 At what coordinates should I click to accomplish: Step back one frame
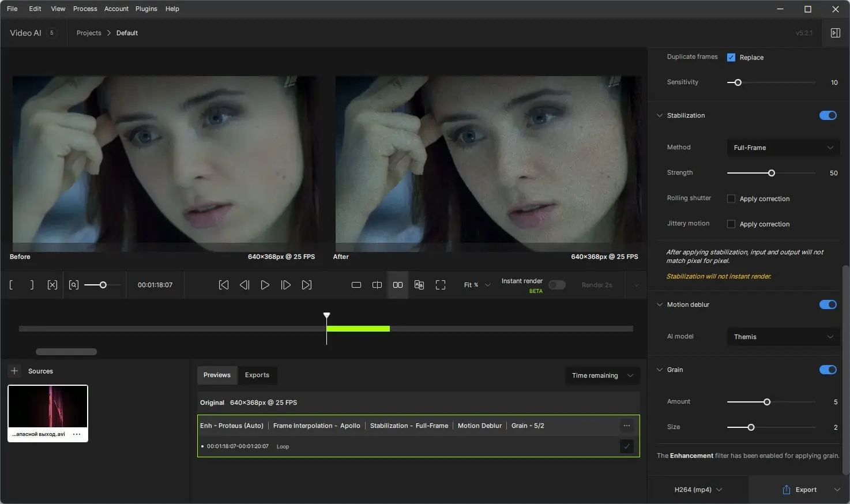click(245, 285)
